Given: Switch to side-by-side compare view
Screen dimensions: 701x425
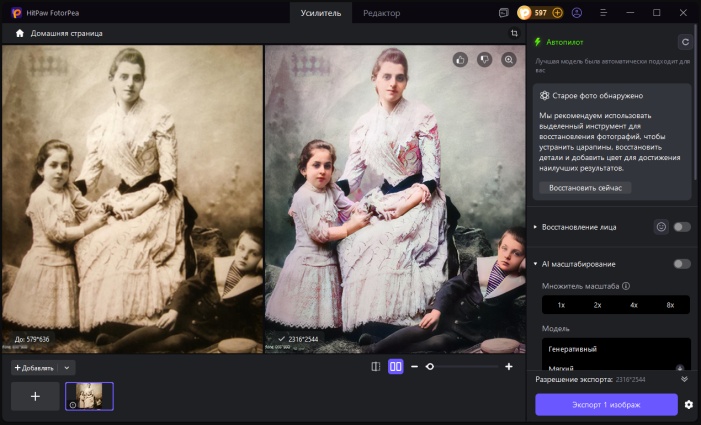Looking at the screenshot, I should [396, 366].
